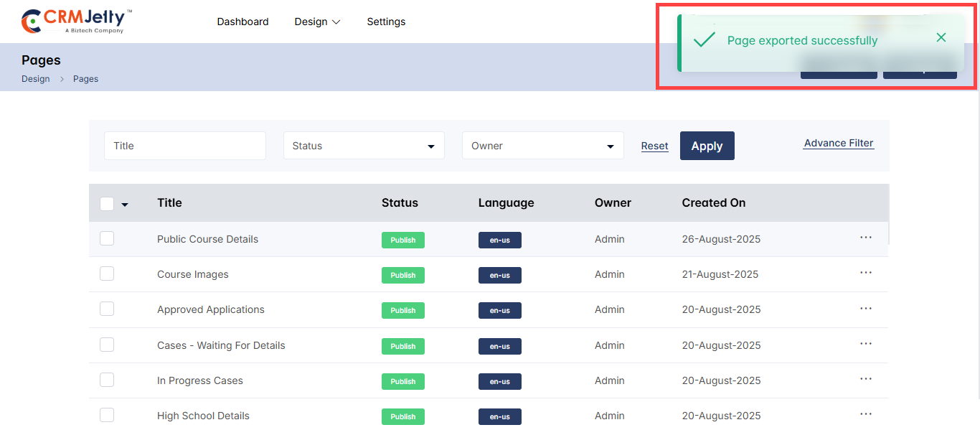980x430 pixels.
Task: Open the Design menu
Action: [317, 22]
